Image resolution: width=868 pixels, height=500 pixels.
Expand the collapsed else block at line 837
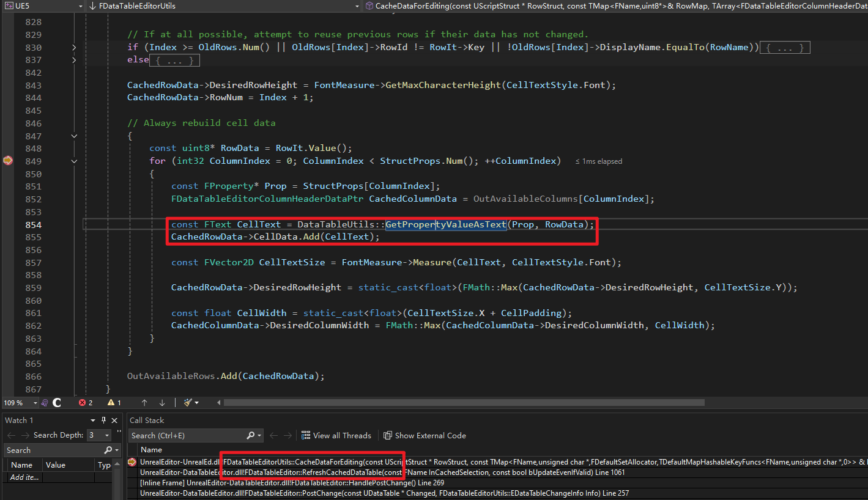click(74, 60)
